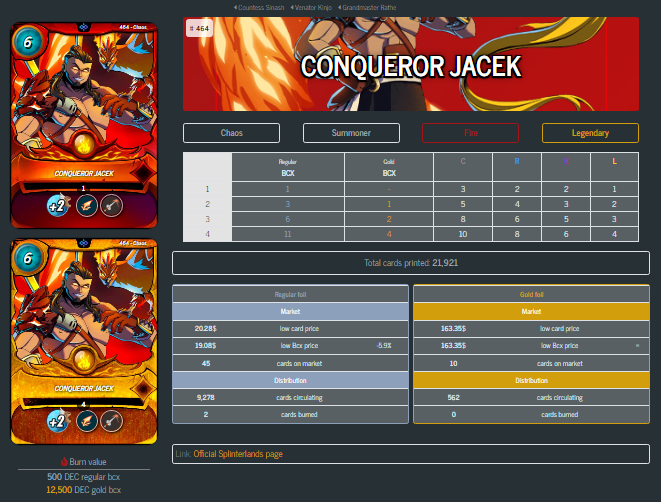Click regular cards on market value 45

pyautogui.click(x=206, y=363)
